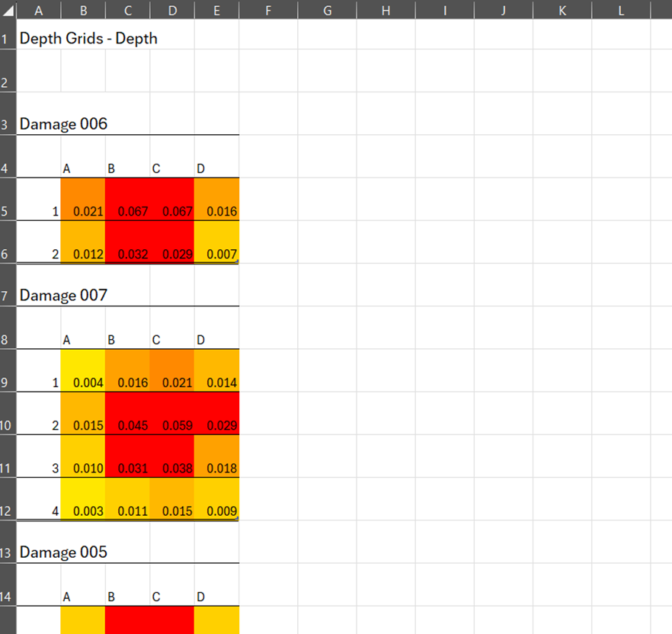The width and height of the screenshot is (672, 634).
Task: Click row label '4' in Damage 007 grid
Action: click(56, 511)
